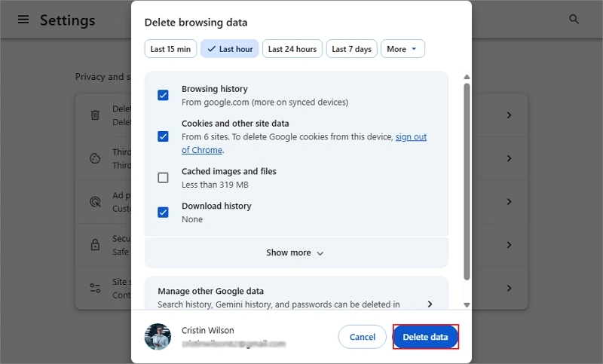The image size is (603, 364).
Task: Uncheck the Download history checkbox
Action: (x=163, y=213)
